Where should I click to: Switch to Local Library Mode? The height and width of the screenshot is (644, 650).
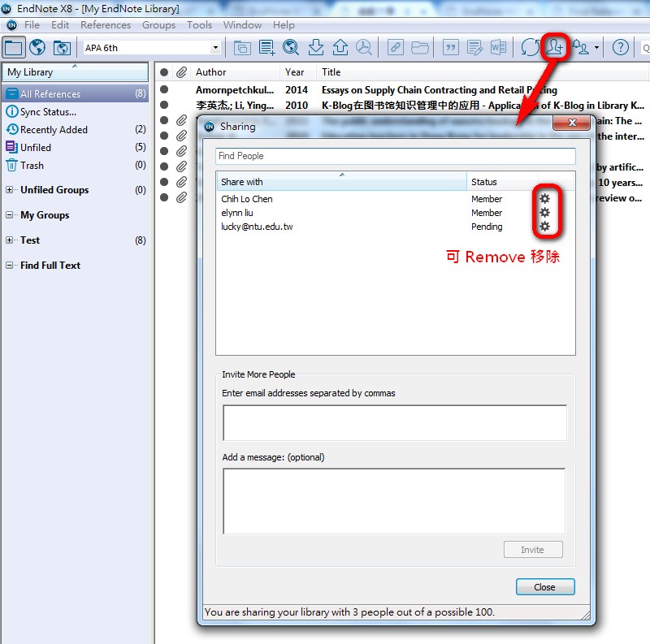pyautogui.click(x=14, y=48)
